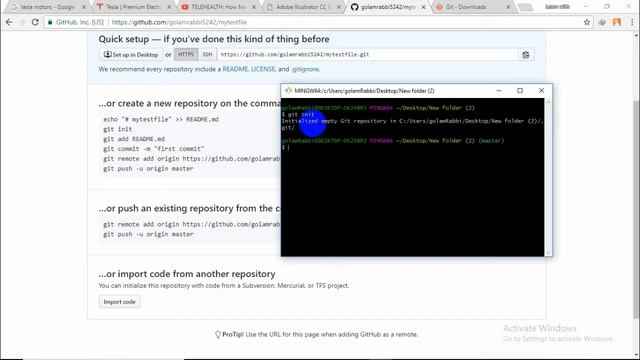Image resolution: width=640 pixels, height=360 pixels.
Task: Select the HTTPS protocol toggle
Action: click(x=186, y=55)
